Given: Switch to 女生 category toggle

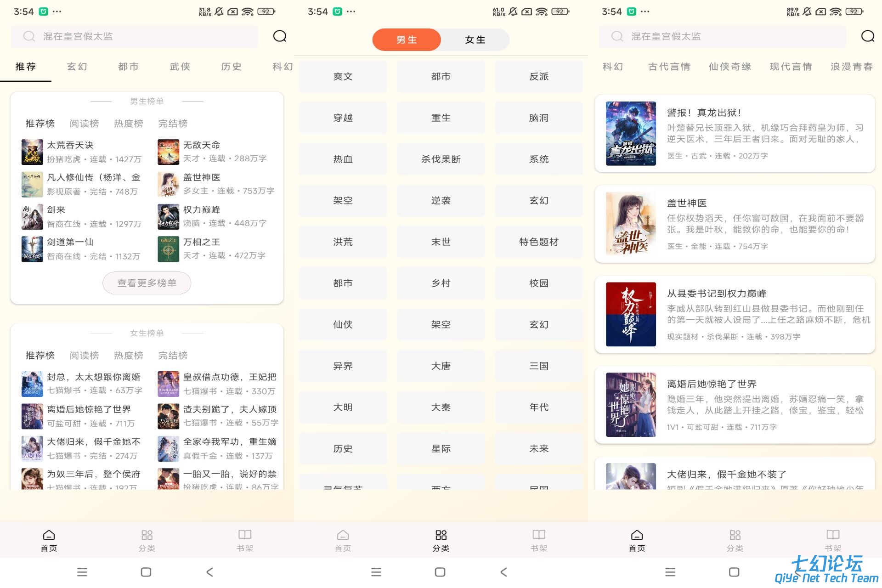Looking at the screenshot, I should pyautogui.click(x=475, y=40).
